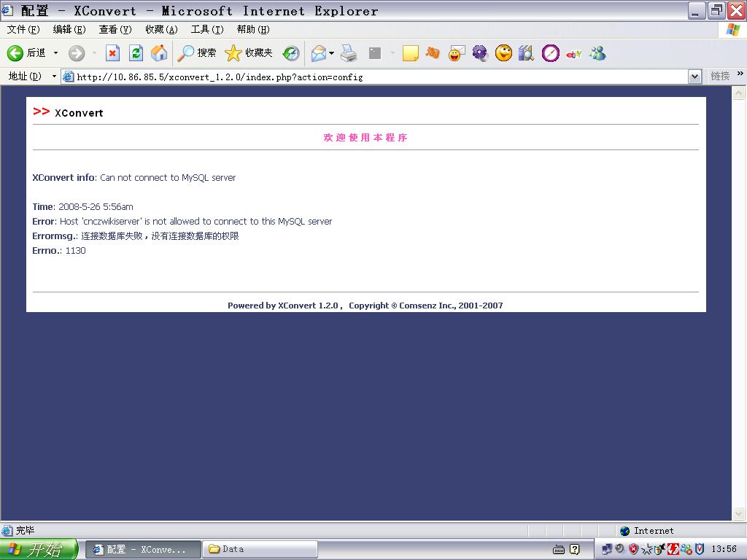
Task: Expand the address bar history dropdown
Action: click(695, 77)
